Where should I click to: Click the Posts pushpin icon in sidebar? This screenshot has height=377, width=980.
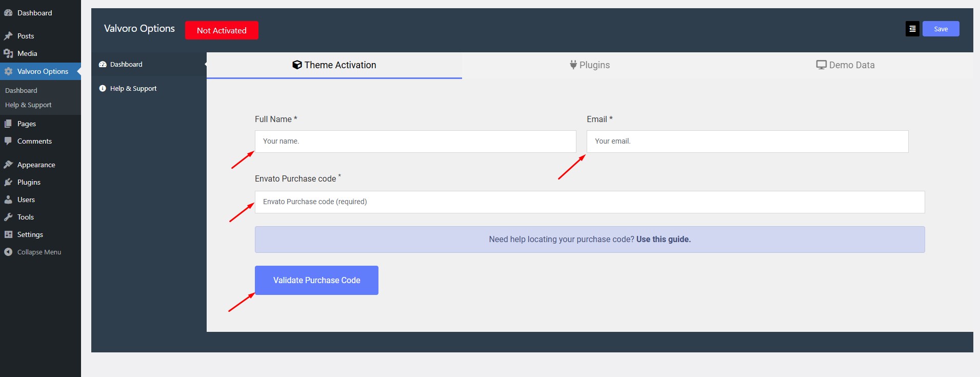[x=8, y=36]
